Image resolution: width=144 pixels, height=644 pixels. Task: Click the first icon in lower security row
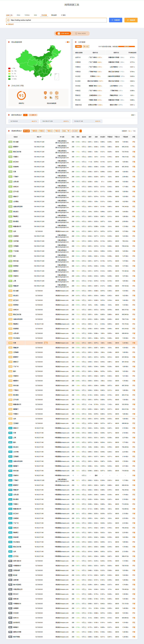(45, 98)
